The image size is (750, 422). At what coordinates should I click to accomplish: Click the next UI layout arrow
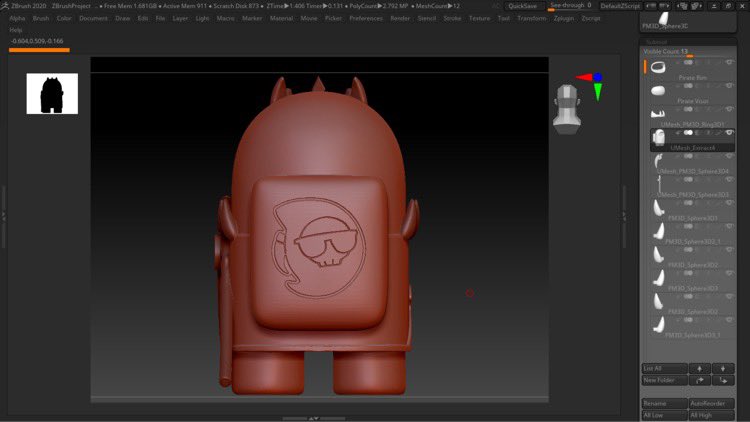[x=664, y=6]
